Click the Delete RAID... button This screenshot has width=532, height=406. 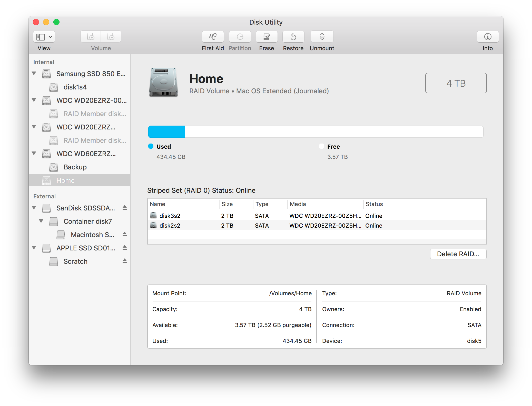click(458, 254)
